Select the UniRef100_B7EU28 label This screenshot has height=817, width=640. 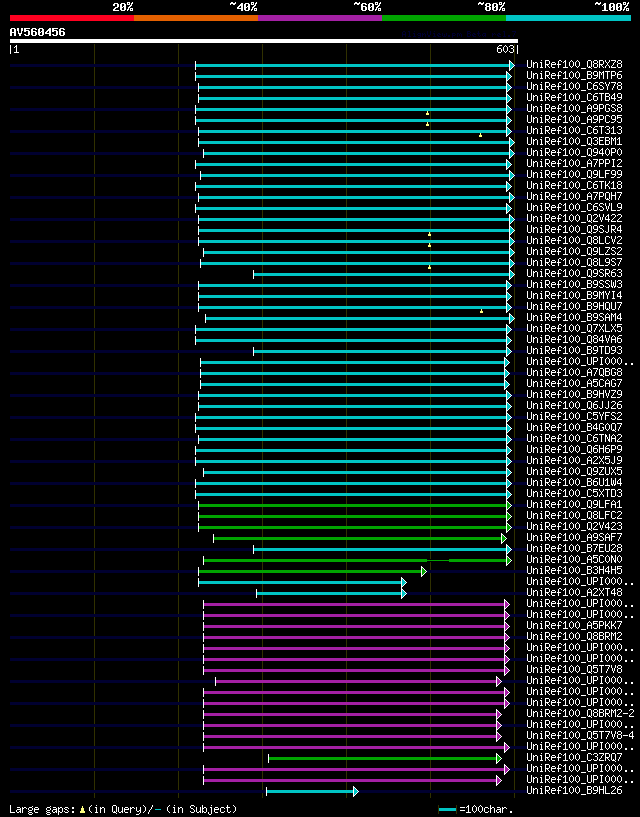[x=574, y=549]
